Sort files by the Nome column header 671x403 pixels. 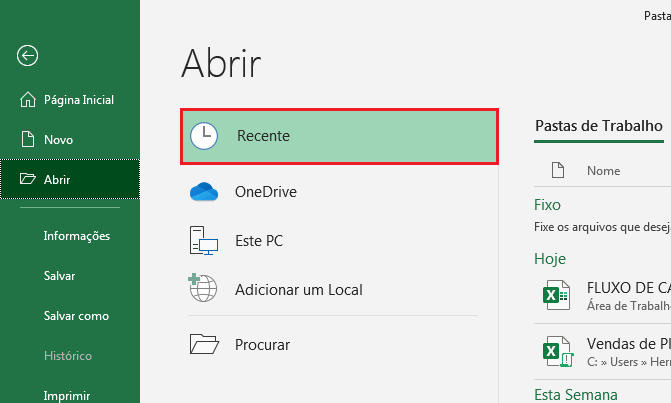click(x=604, y=171)
